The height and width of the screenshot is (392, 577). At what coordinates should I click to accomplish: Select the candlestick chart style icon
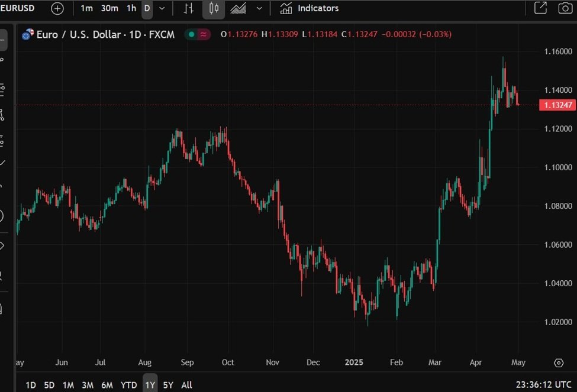pyautogui.click(x=214, y=8)
